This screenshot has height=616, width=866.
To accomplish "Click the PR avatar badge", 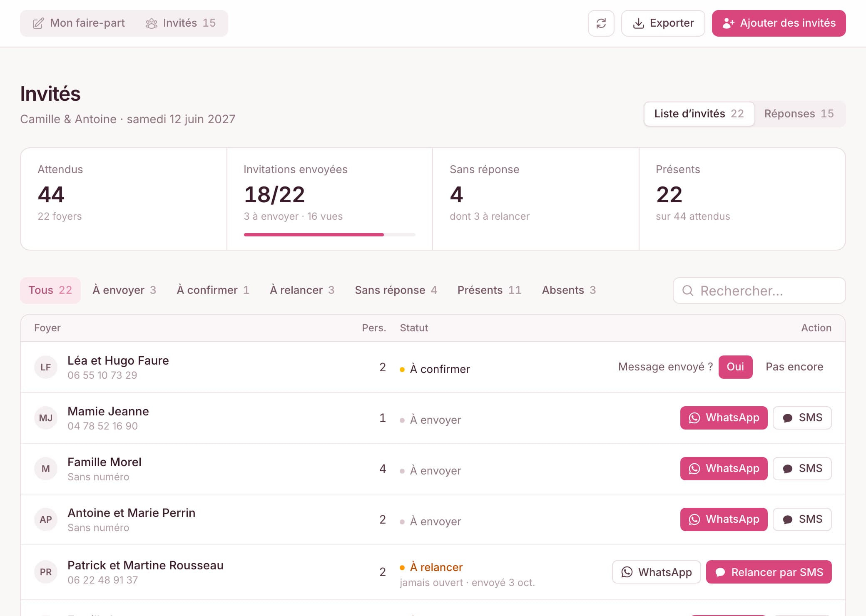I will [x=46, y=572].
